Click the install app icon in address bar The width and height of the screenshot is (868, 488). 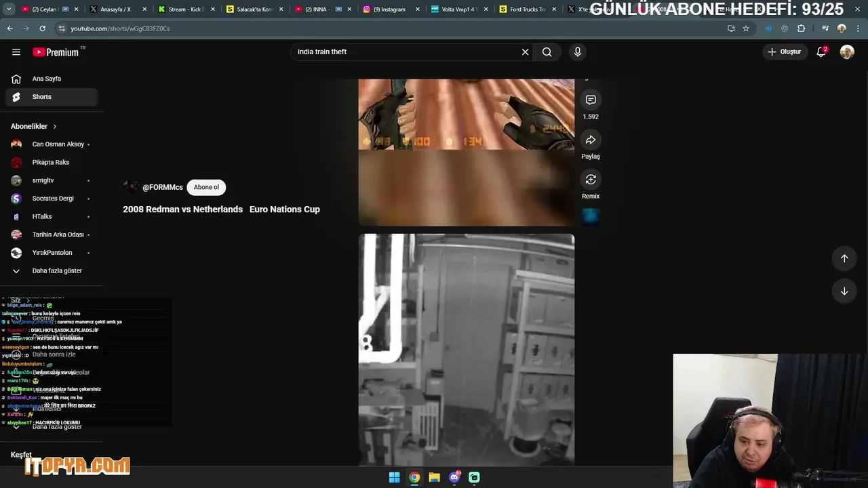731,28
